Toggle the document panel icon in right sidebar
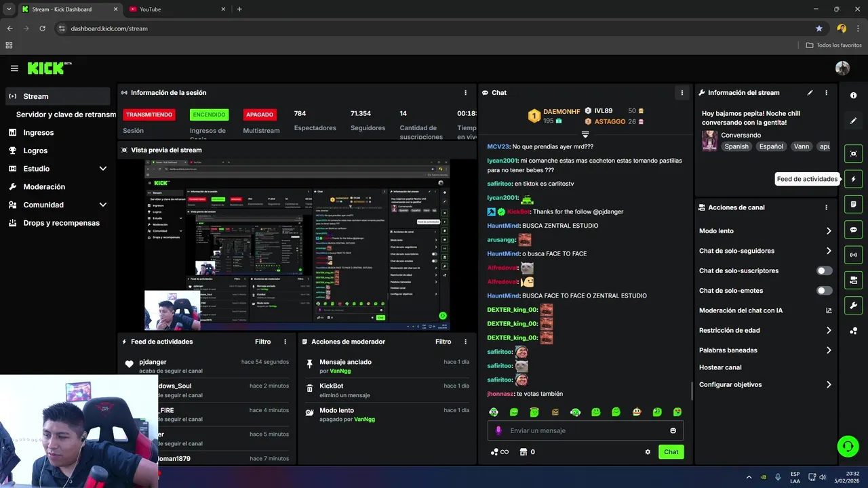Image resolution: width=868 pixels, height=488 pixels. tap(854, 204)
